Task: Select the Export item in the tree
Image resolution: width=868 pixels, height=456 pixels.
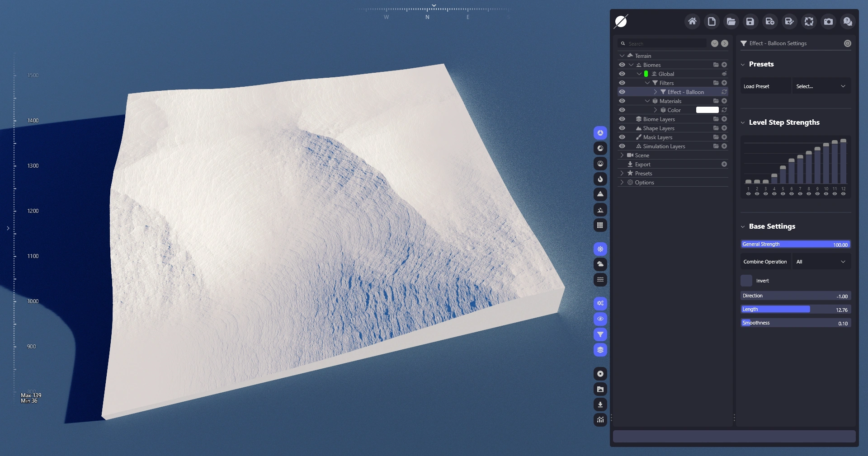Action: coord(642,164)
